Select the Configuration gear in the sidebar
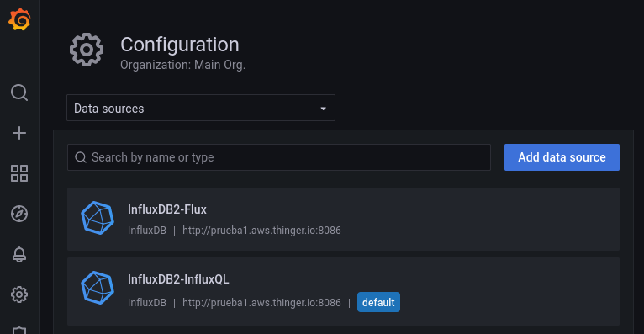 point(19,294)
